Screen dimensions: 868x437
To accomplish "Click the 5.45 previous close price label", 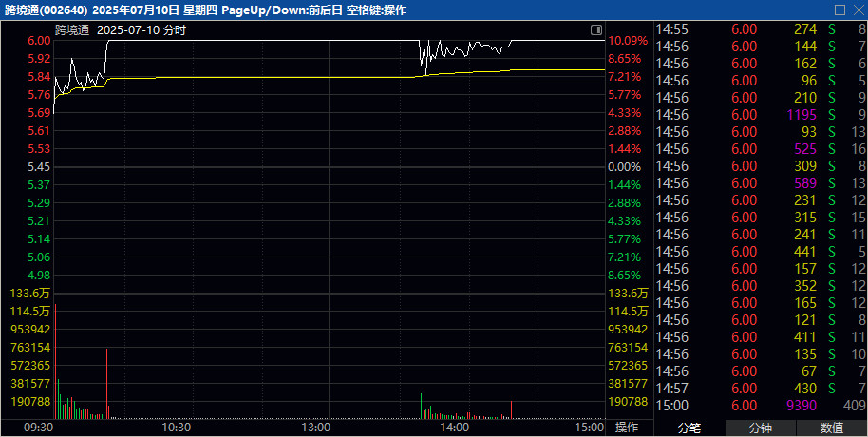I will (x=39, y=167).
